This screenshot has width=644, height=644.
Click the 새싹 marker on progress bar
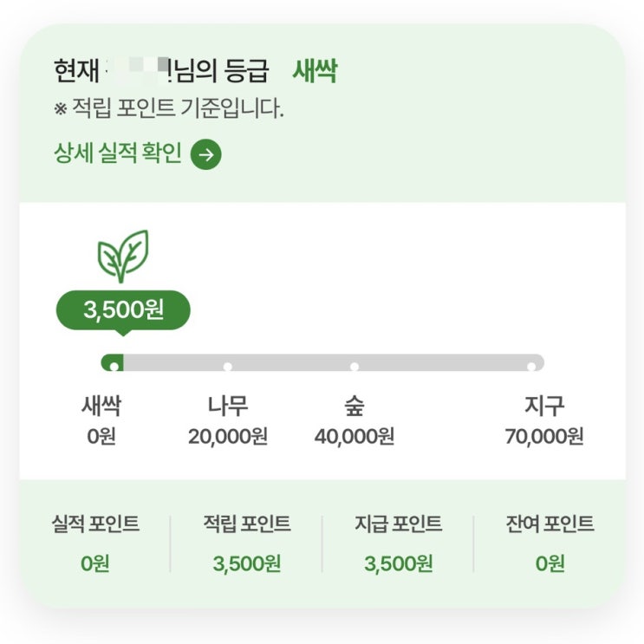(x=114, y=365)
